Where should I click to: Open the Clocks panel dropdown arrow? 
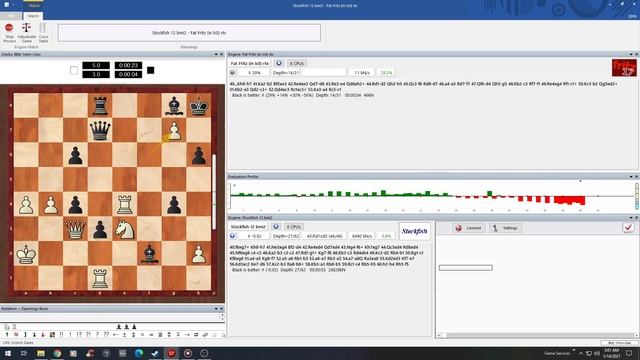216,54
